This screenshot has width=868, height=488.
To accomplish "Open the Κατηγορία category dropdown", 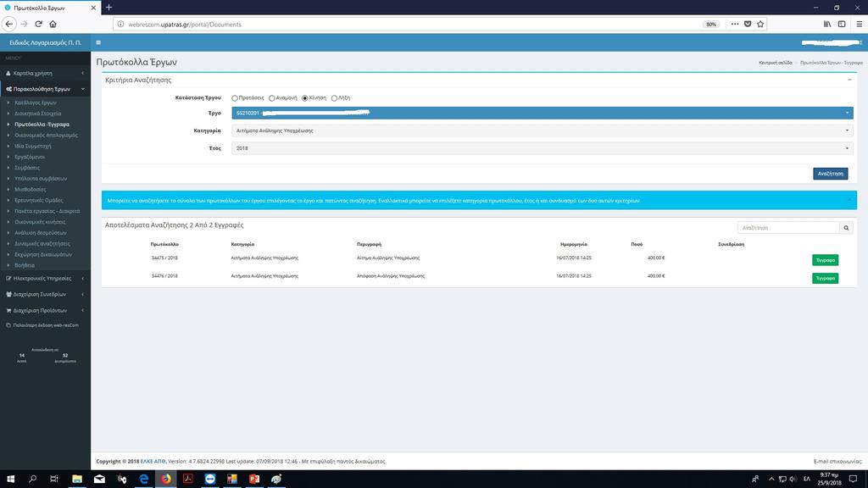I will pos(542,130).
